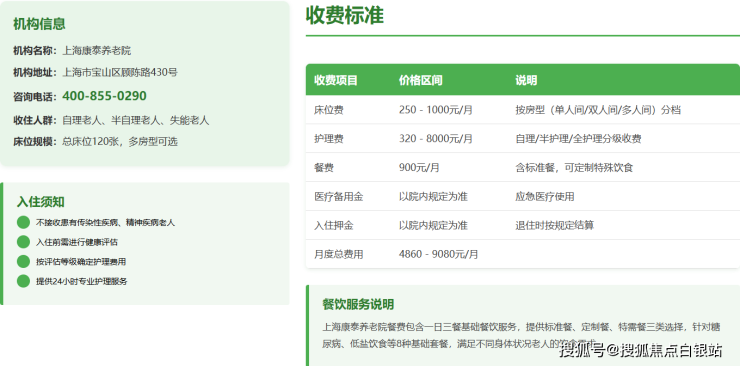Click the text 按评估等级确定护理费用
Image resolution: width=740 pixels, height=366 pixels.
click(x=81, y=262)
